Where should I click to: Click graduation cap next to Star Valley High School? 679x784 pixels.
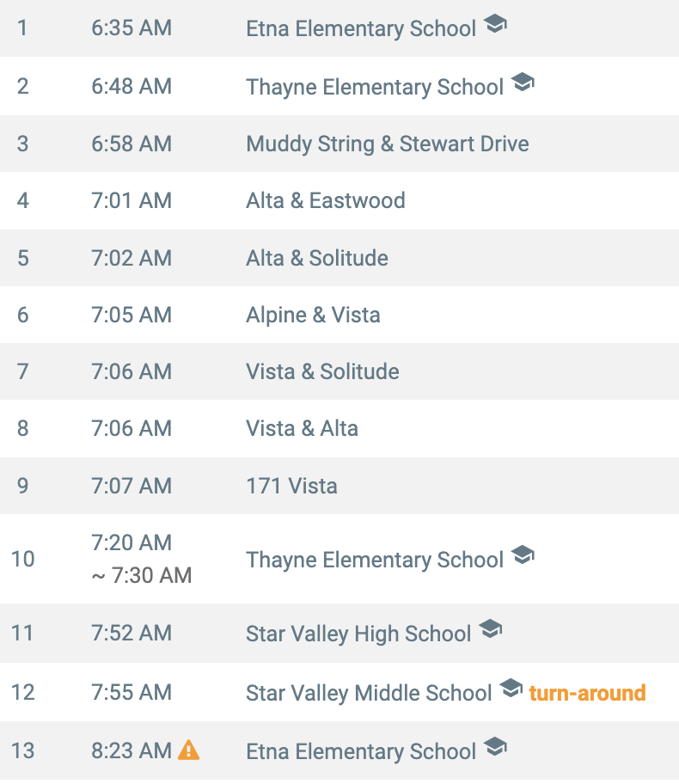(490, 628)
